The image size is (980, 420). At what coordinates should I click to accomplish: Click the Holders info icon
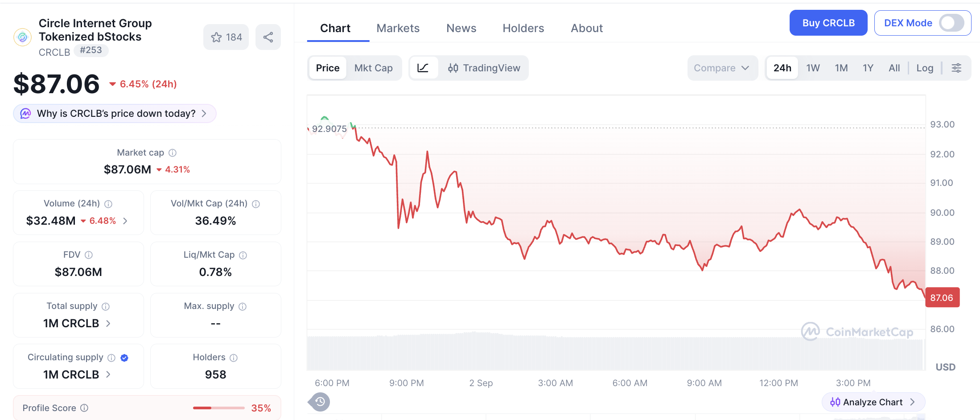[x=234, y=358]
